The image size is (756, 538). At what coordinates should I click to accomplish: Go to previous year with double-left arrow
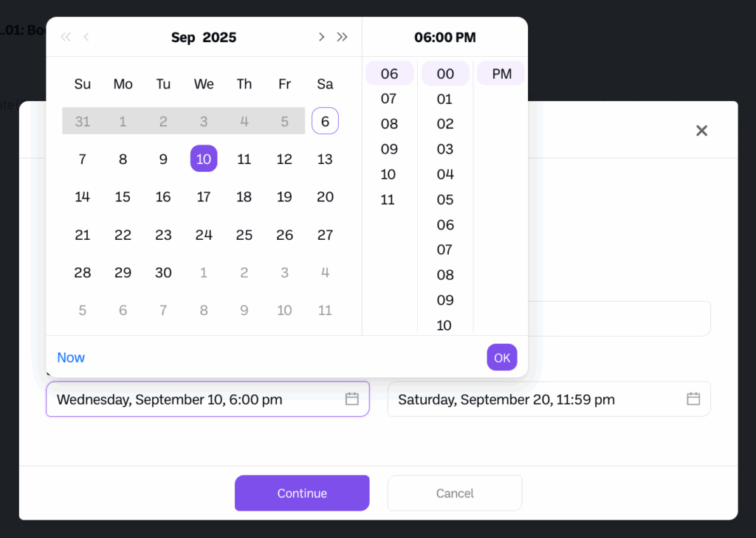pyautogui.click(x=66, y=37)
